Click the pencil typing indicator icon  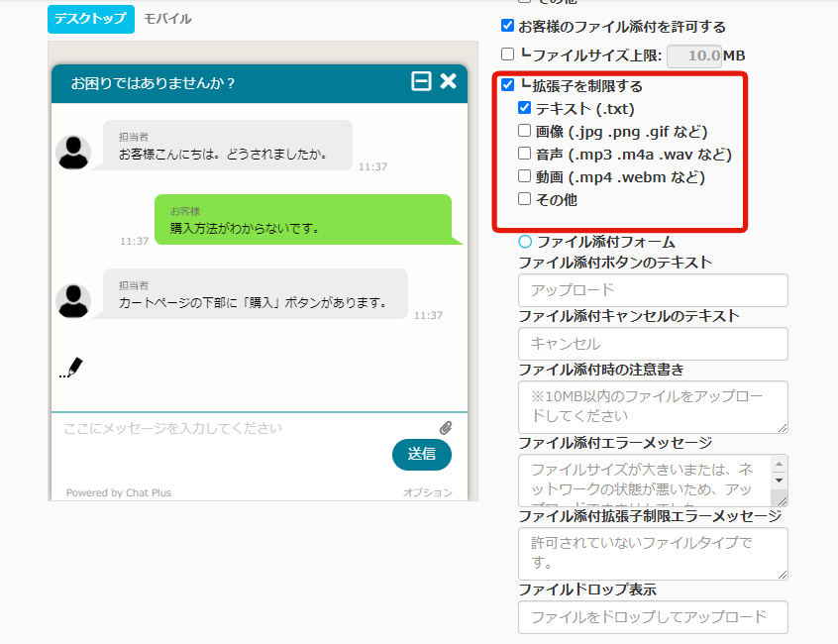click(71, 368)
